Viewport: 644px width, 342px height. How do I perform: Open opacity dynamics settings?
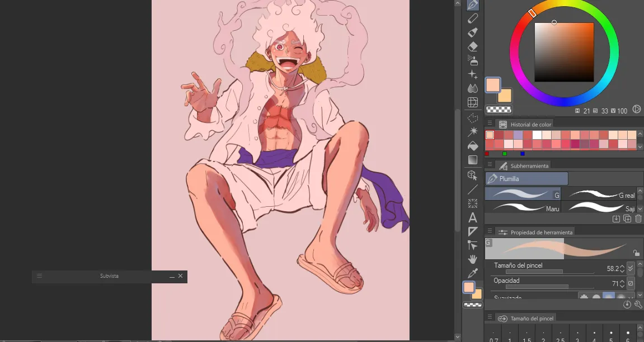tap(631, 283)
